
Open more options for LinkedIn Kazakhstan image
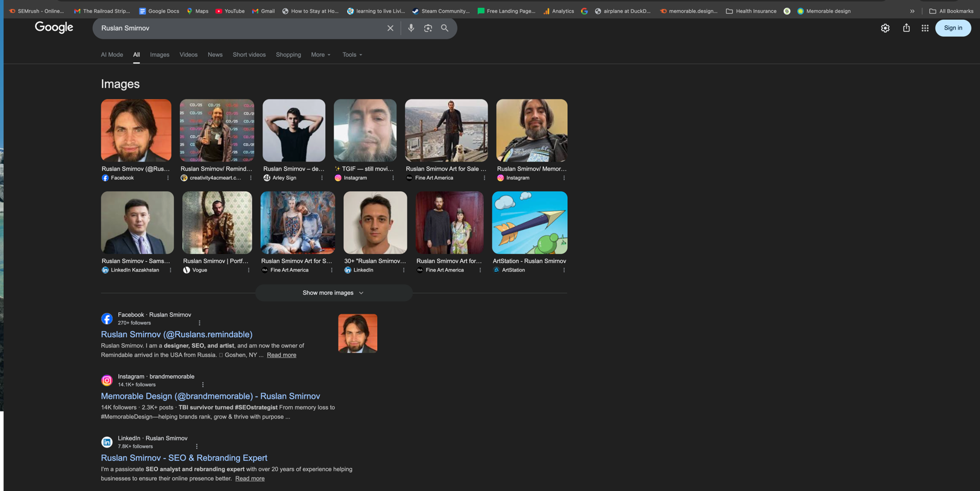coord(170,270)
